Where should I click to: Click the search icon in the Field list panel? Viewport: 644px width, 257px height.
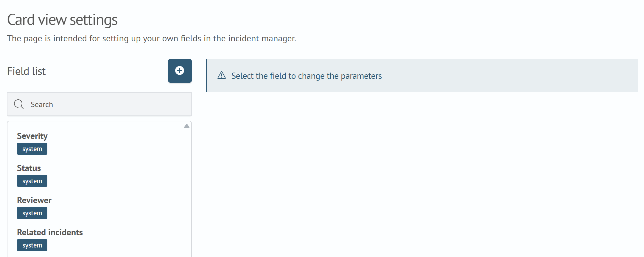coord(18,104)
